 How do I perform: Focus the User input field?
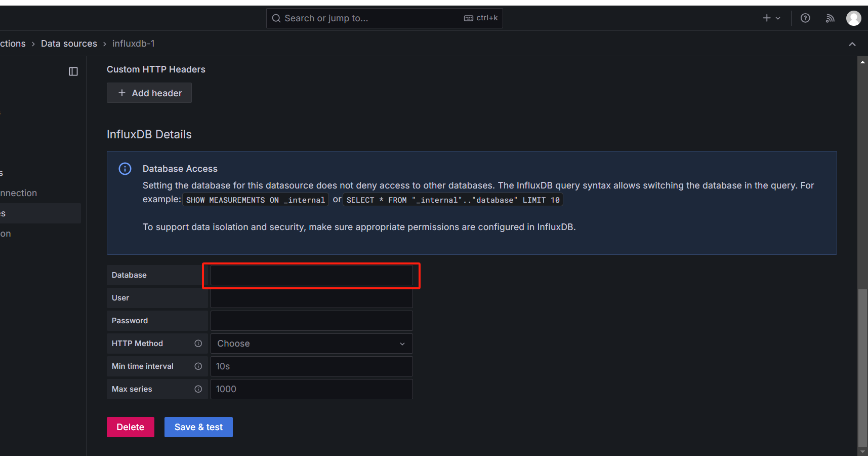[312, 298]
